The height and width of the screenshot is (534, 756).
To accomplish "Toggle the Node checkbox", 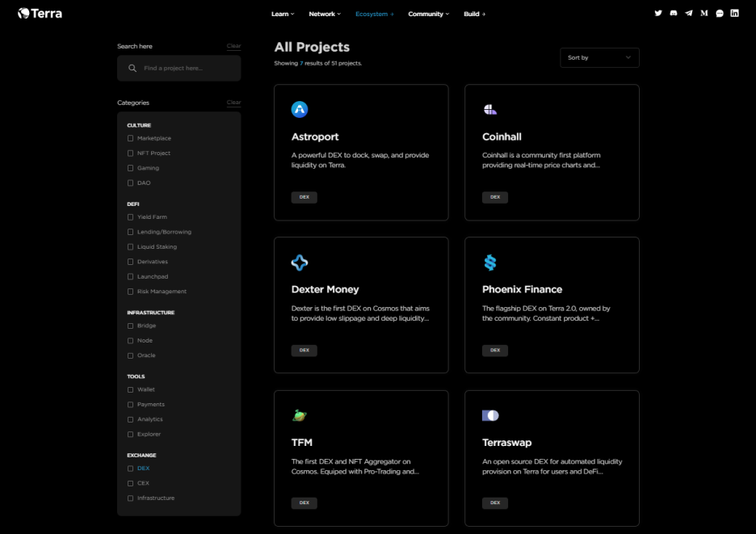I will (130, 341).
